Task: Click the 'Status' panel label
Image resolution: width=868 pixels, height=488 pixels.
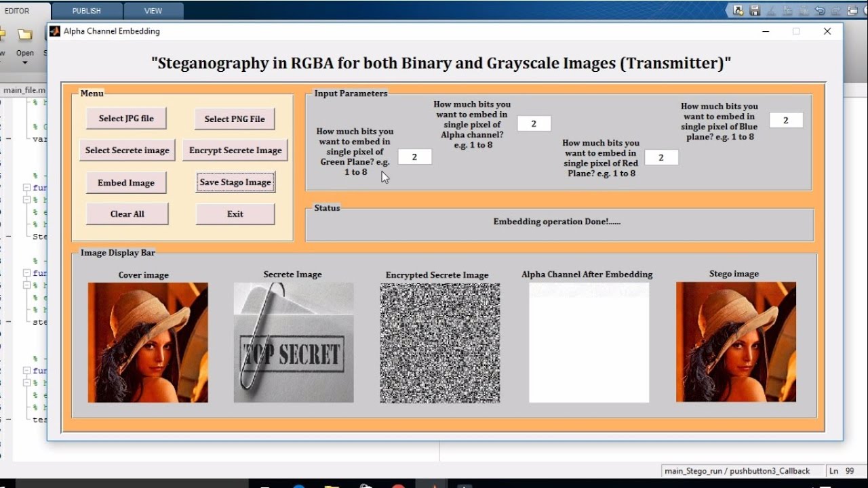Action: 327,208
